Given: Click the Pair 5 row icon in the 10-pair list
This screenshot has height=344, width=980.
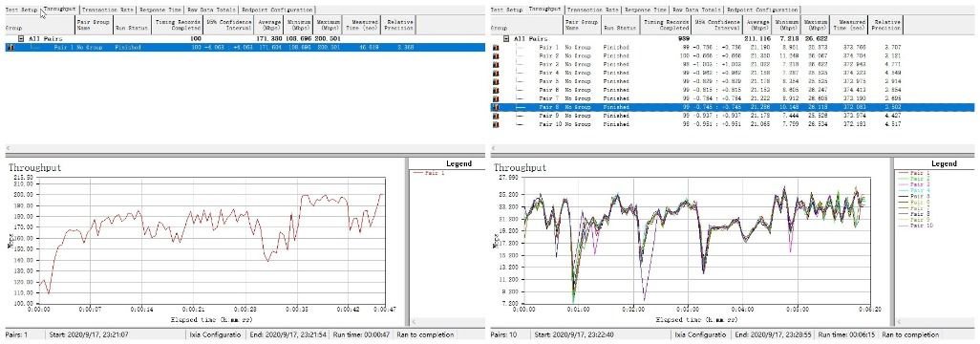Looking at the screenshot, I should coord(496,81).
